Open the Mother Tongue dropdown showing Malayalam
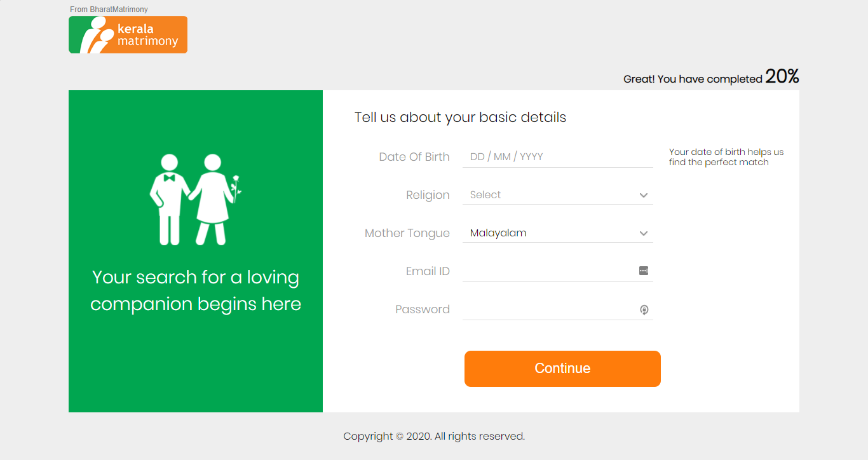The height and width of the screenshot is (460, 868). coord(553,233)
